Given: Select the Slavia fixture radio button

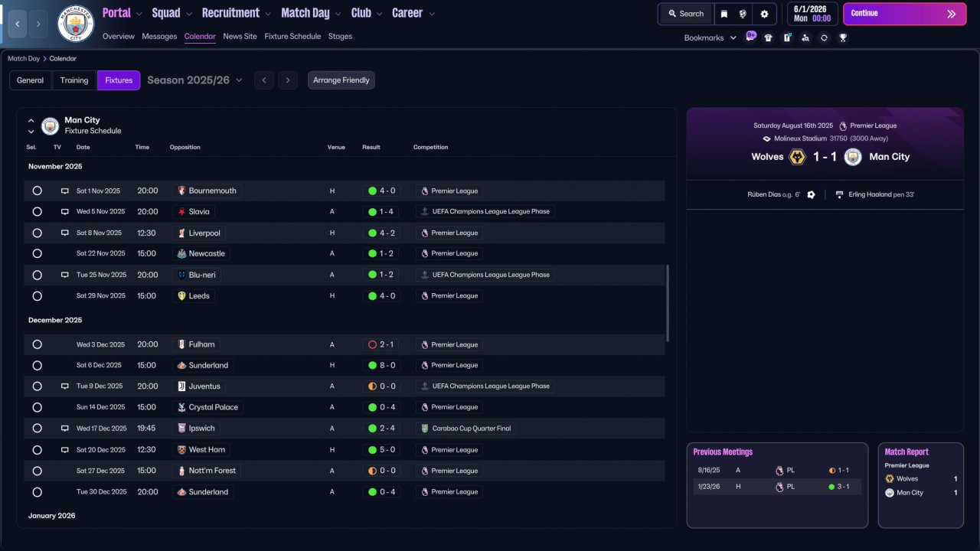Looking at the screenshot, I should (x=37, y=211).
